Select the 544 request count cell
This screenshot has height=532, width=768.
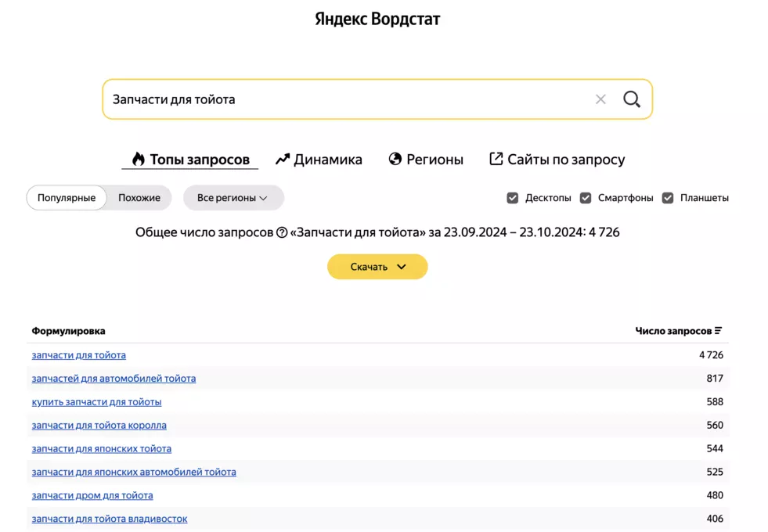tap(715, 448)
